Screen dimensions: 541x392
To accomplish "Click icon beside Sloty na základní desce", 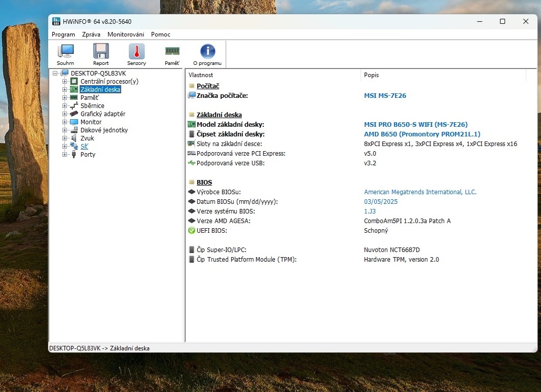I will (x=192, y=144).
